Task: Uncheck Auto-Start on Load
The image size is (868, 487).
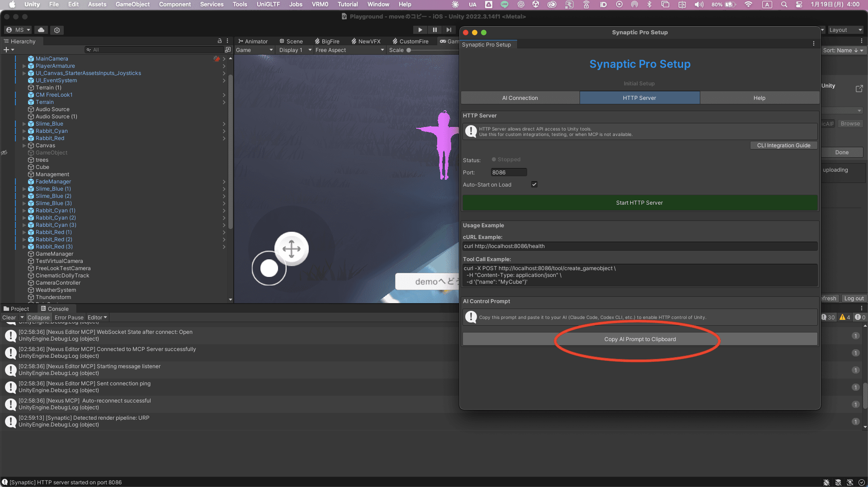Action: pyautogui.click(x=534, y=184)
